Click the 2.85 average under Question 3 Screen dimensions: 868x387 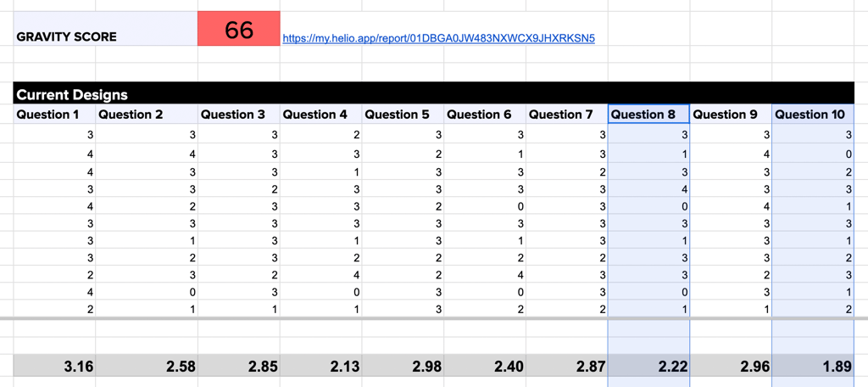pyautogui.click(x=238, y=366)
